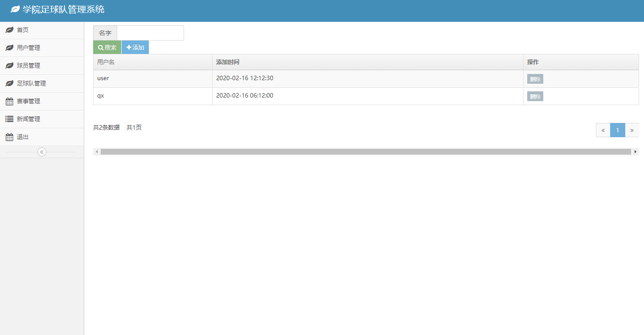Go to the previous page arrow
Screen dimensions: 644x335
pyautogui.click(x=603, y=130)
